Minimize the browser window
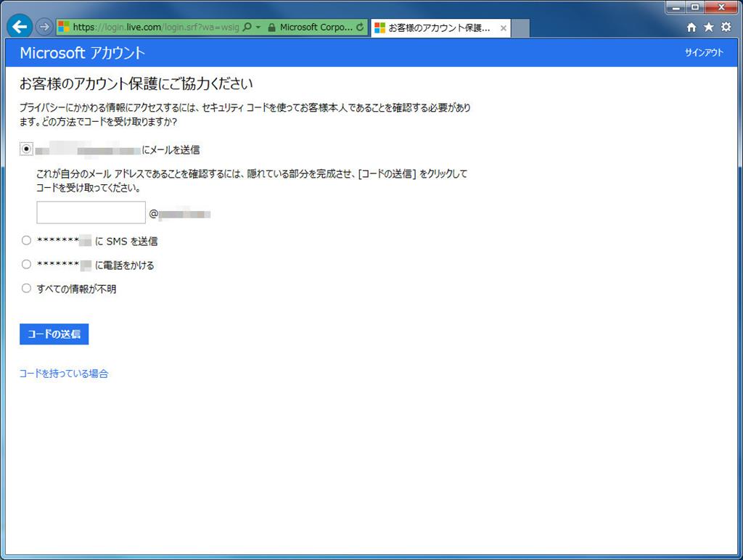Screen dimensions: 743x560 pos(677,7)
